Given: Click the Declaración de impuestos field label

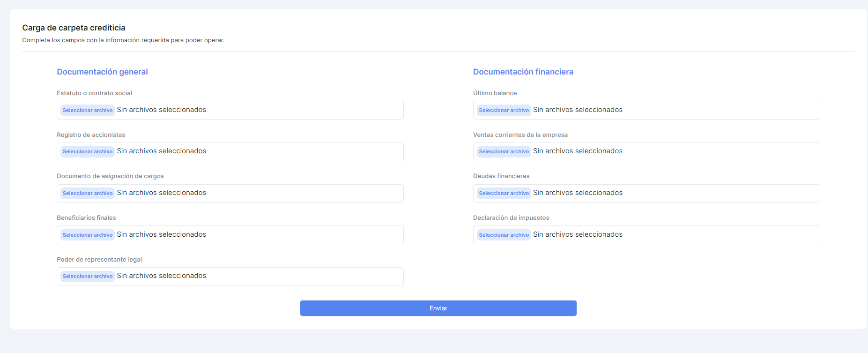Looking at the screenshot, I should 511,218.
